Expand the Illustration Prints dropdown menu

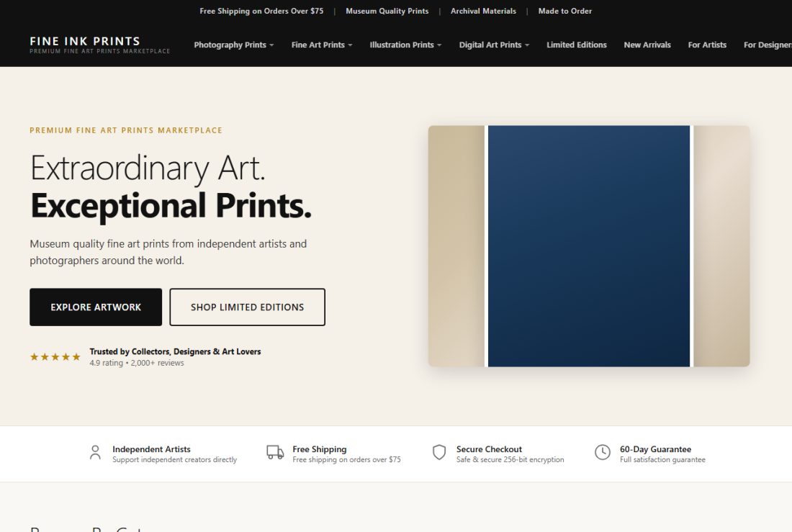(405, 45)
